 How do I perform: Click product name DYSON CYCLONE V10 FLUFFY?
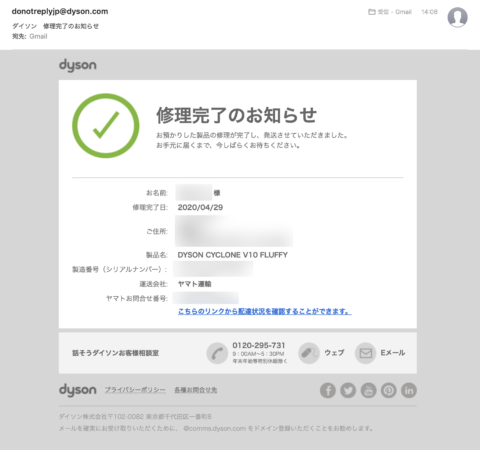pyautogui.click(x=232, y=255)
